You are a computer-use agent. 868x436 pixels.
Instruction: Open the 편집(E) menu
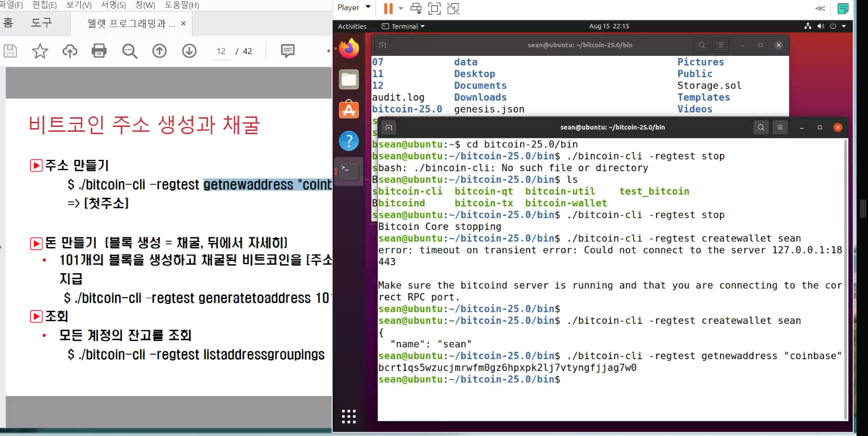point(44,5)
